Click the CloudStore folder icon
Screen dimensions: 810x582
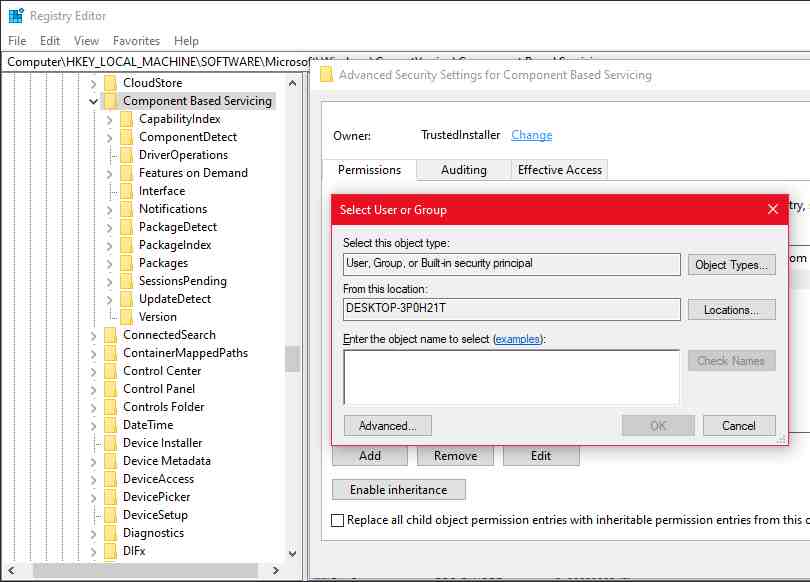[111, 83]
